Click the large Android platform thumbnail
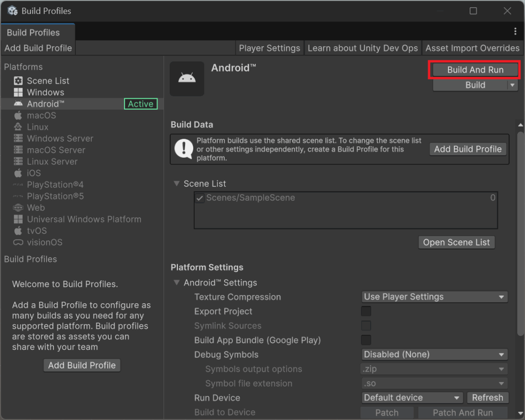 coord(187,78)
